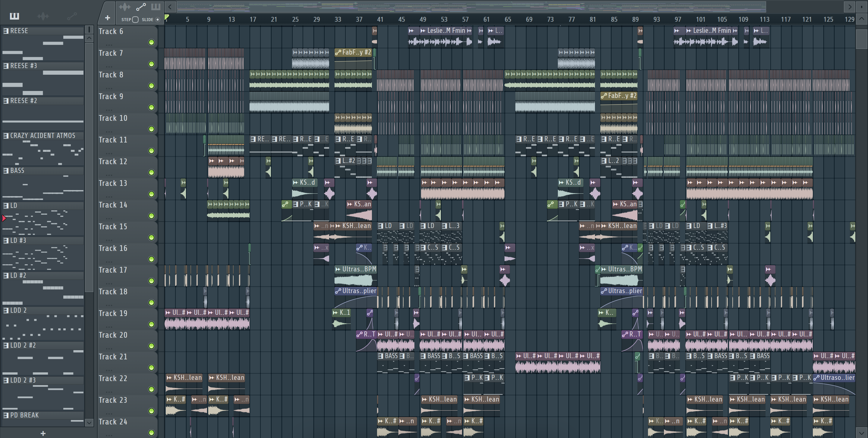
Task: Click the Track 23 header name
Action: [x=113, y=400]
